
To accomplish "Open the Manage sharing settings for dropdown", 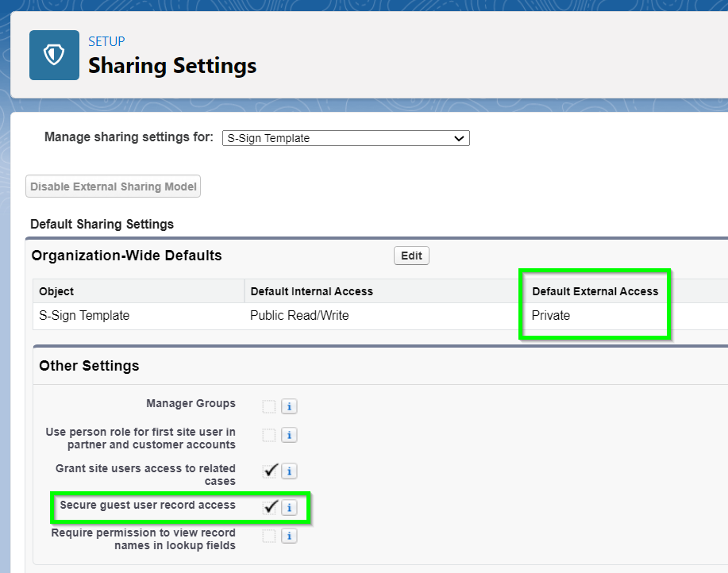I will [x=346, y=138].
